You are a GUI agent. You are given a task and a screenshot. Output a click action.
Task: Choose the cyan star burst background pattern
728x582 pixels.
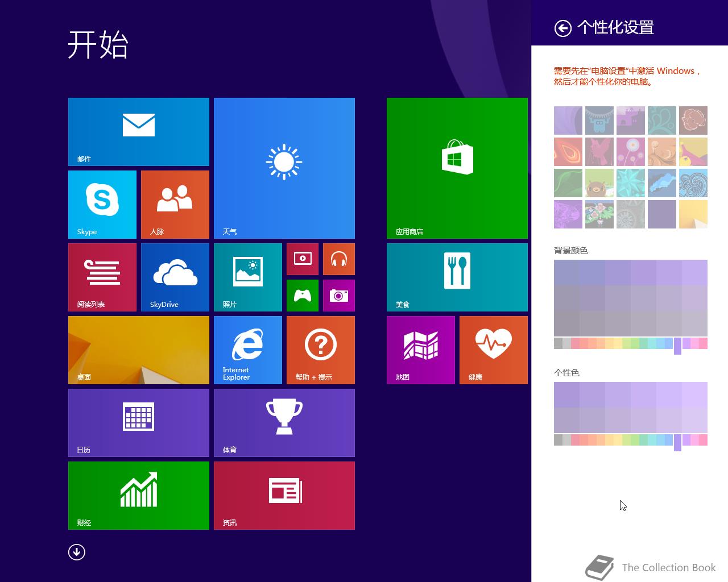(631, 183)
